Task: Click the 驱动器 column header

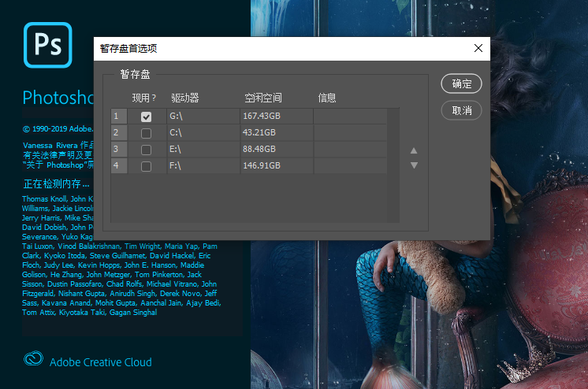Action: pyautogui.click(x=185, y=98)
